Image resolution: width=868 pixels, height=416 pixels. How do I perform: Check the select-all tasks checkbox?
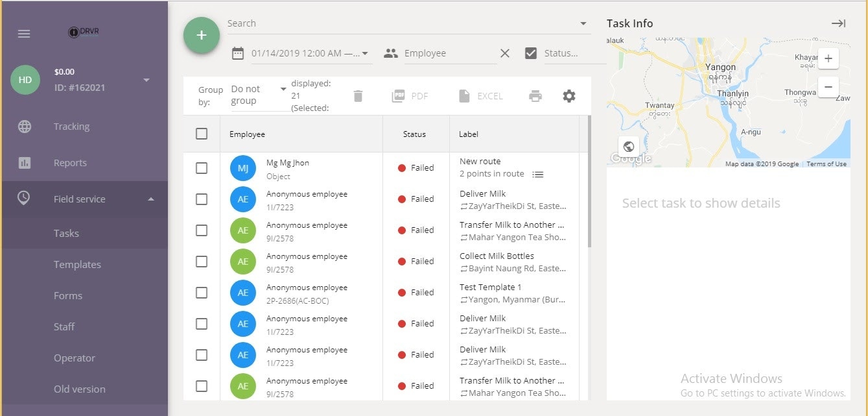pos(202,133)
